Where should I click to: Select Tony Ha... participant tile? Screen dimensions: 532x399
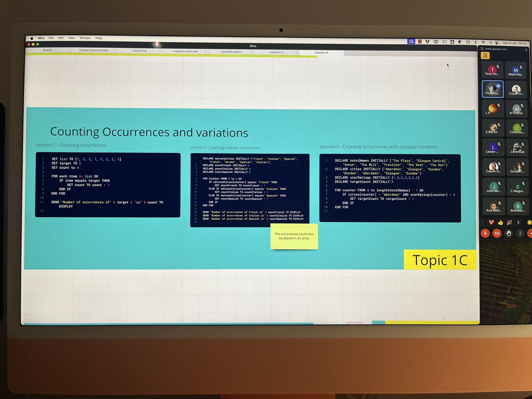[492, 70]
